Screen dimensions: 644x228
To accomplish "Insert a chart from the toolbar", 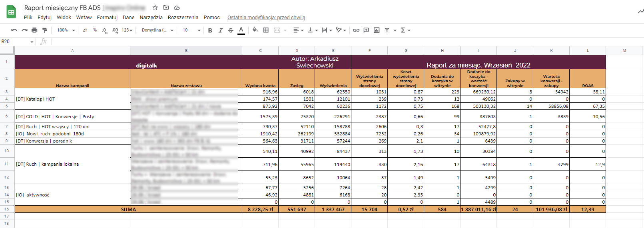I will 377,30.
